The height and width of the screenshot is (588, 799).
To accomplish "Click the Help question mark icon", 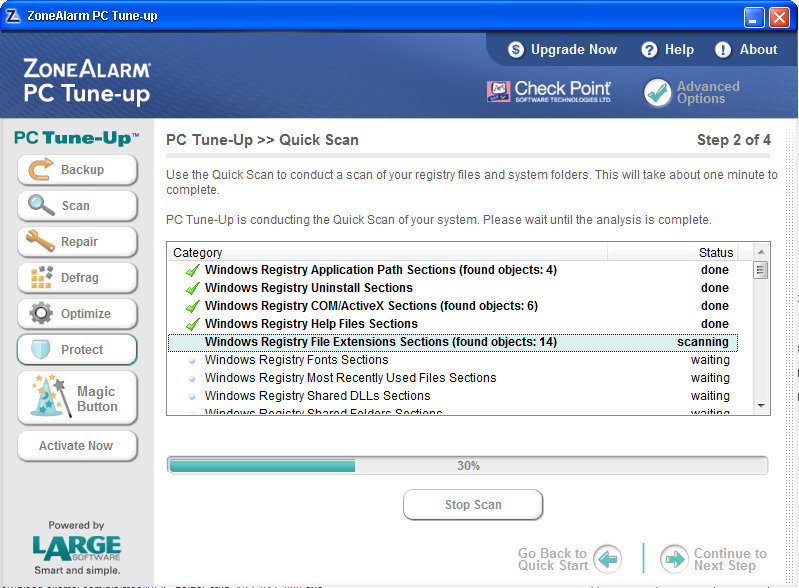I will [649, 49].
